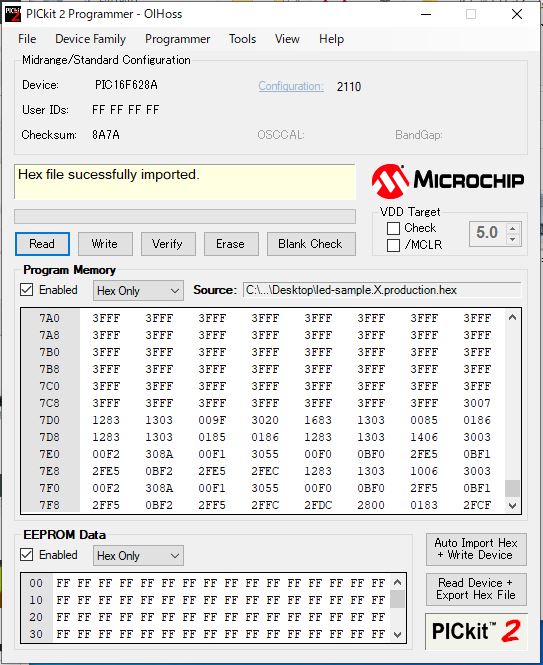This screenshot has width=543, height=665.
Task: Click the Configuration link
Action: 291,86
